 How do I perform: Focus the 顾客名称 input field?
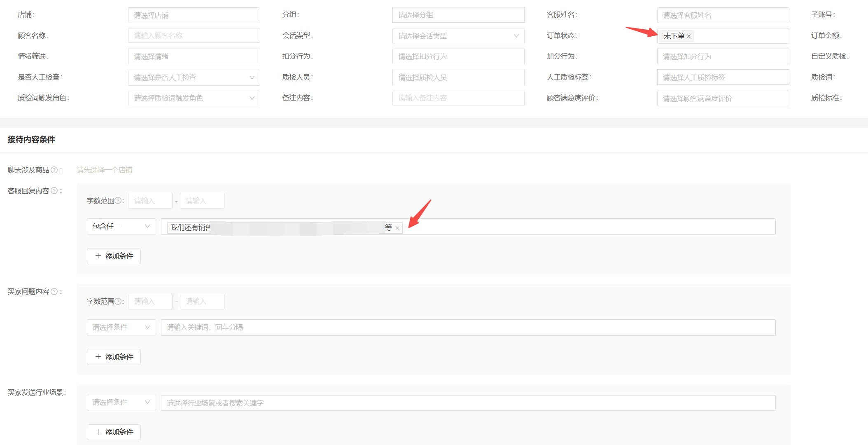click(194, 35)
